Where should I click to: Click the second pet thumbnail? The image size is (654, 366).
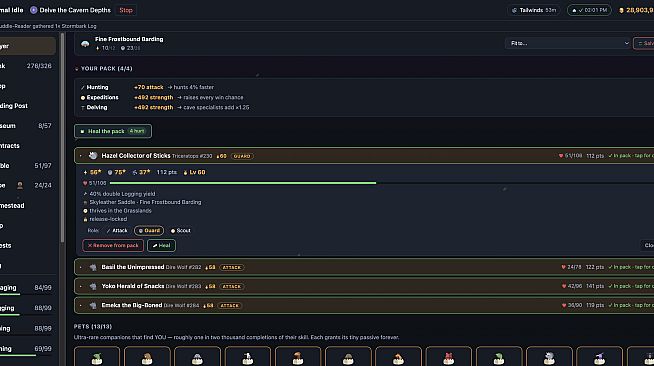147,356
